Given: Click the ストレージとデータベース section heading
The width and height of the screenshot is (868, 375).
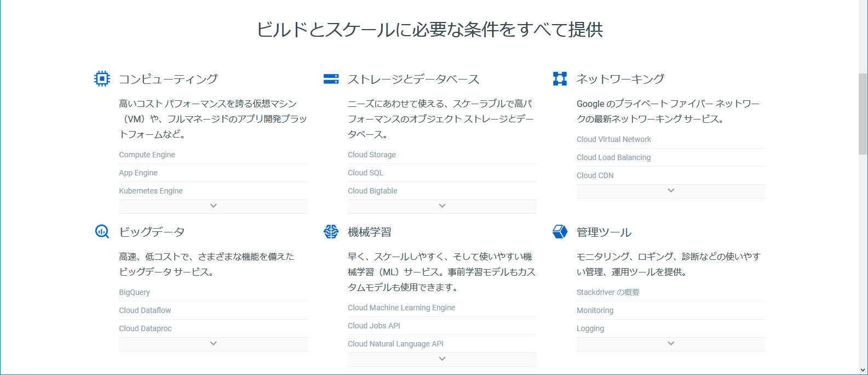Looking at the screenshot, I should [413, 79].
